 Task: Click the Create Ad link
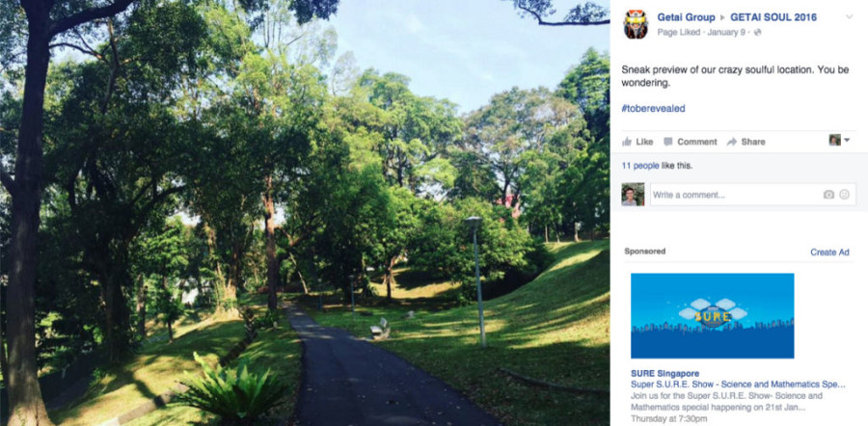829,253
